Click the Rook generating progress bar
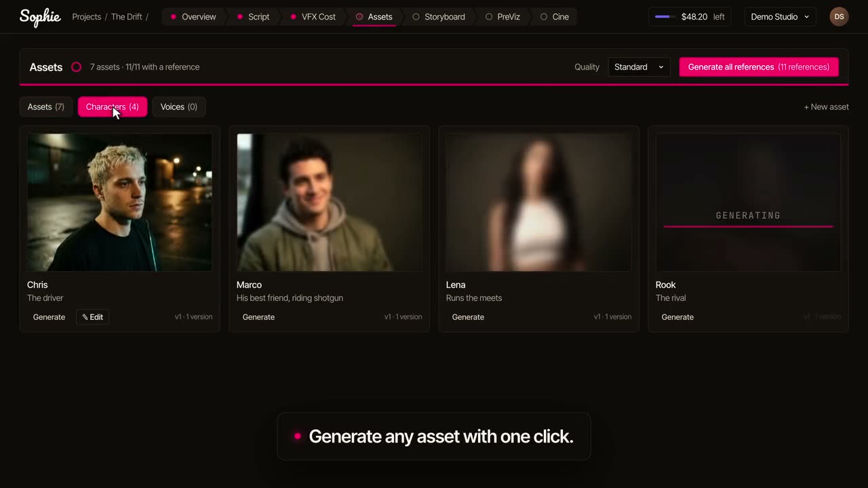Image resolution: width=868 pixels, height=488 pixels. click(x=748, y=226)
